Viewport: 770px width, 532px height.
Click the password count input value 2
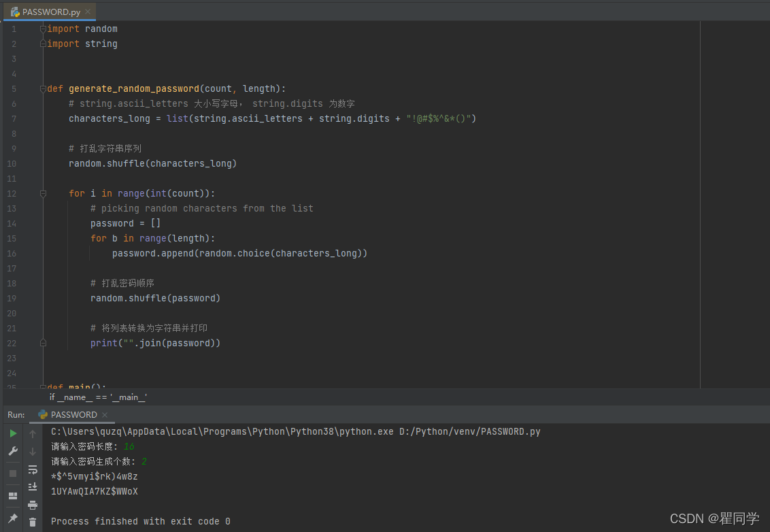(144, 461)
